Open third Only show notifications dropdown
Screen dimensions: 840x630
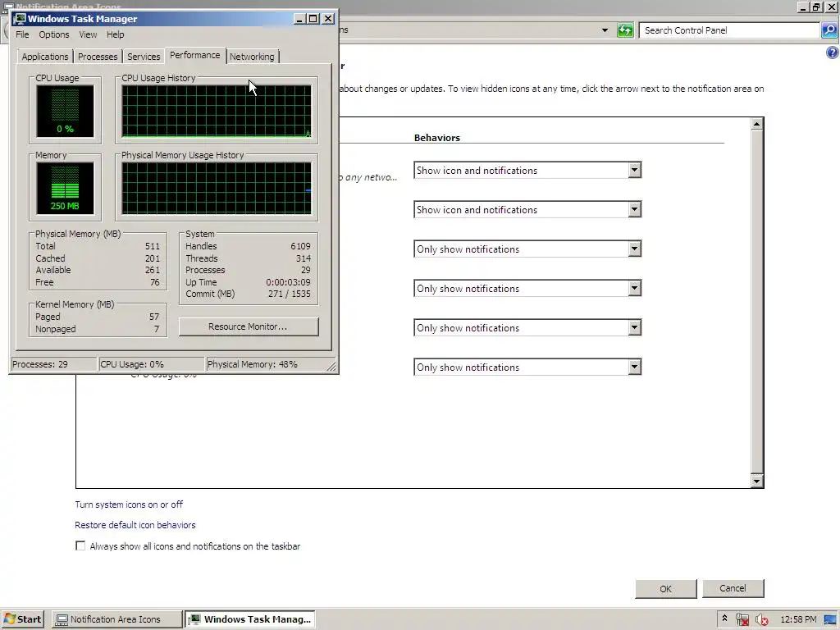pyautogui.click(x=527, y=328)
